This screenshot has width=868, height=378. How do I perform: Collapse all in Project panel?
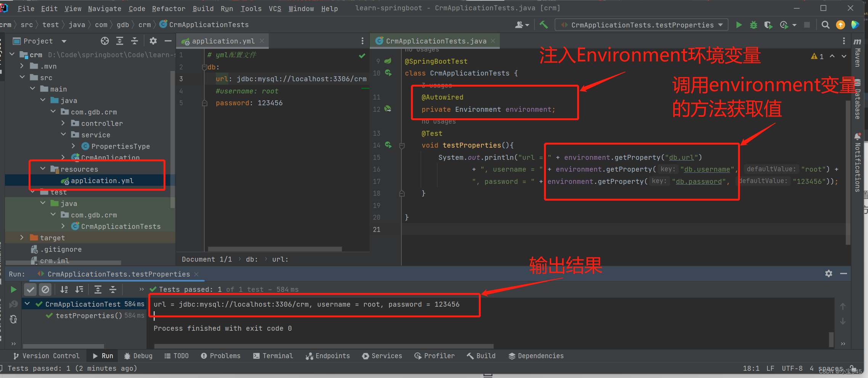(135, 41)
